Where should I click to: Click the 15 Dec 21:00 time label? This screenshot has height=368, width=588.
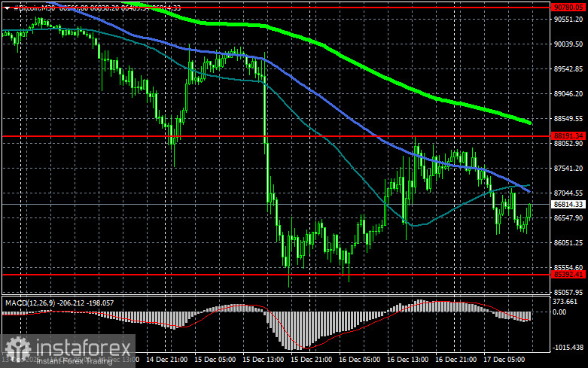pyautogui.click(x=311, y=360)
